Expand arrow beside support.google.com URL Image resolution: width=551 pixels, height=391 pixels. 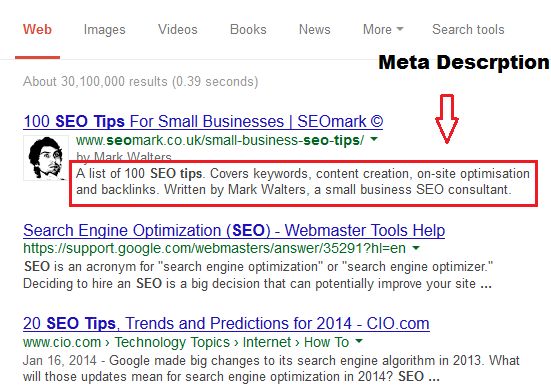coord(416,248)
